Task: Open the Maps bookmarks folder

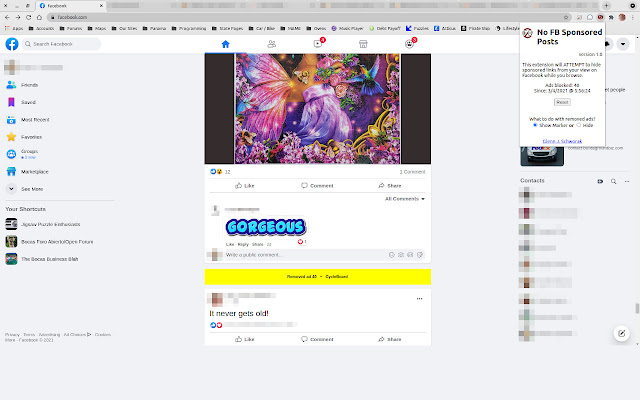Action: (96, 29)
